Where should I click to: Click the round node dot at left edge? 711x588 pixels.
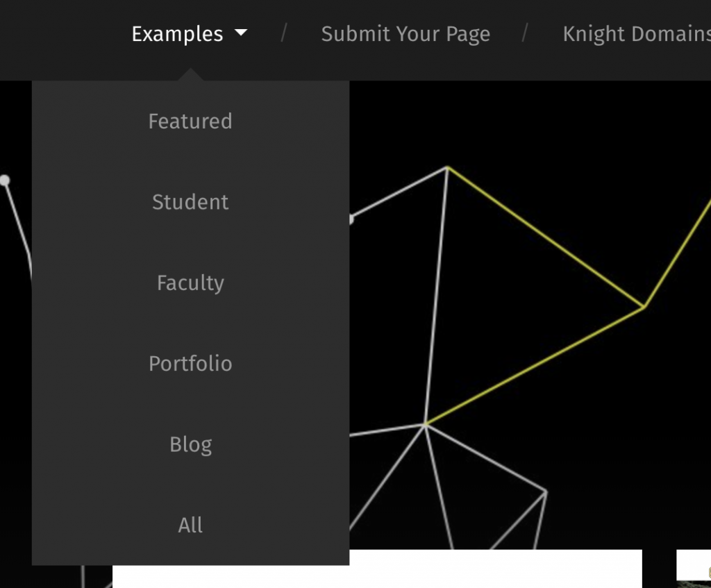point(5,180)
